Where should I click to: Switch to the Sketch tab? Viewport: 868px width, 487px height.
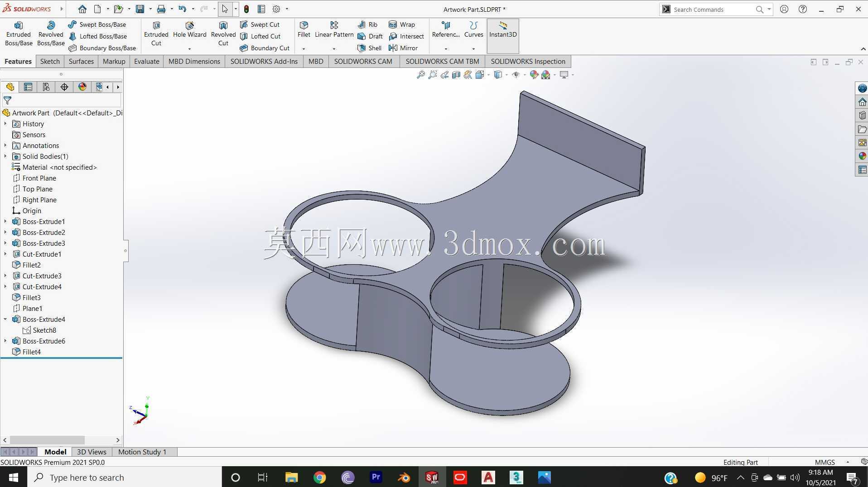click(x=50, y=62)
